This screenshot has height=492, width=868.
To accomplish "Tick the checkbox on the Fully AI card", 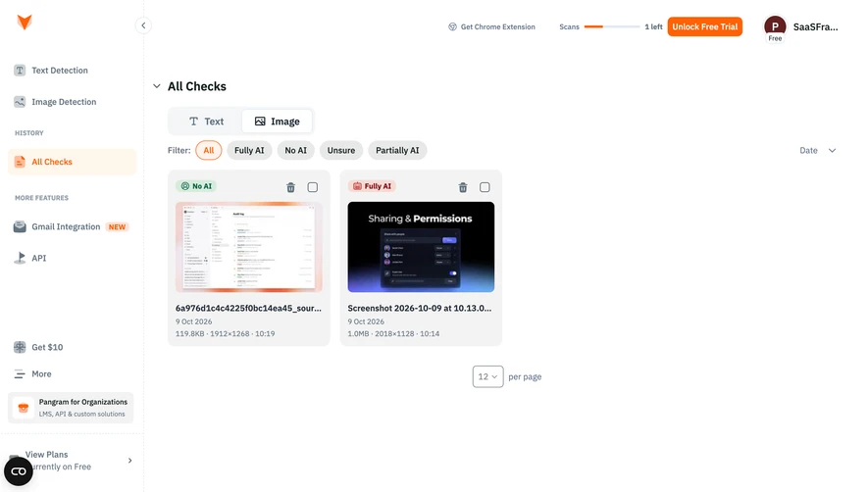I will [485, 187].
